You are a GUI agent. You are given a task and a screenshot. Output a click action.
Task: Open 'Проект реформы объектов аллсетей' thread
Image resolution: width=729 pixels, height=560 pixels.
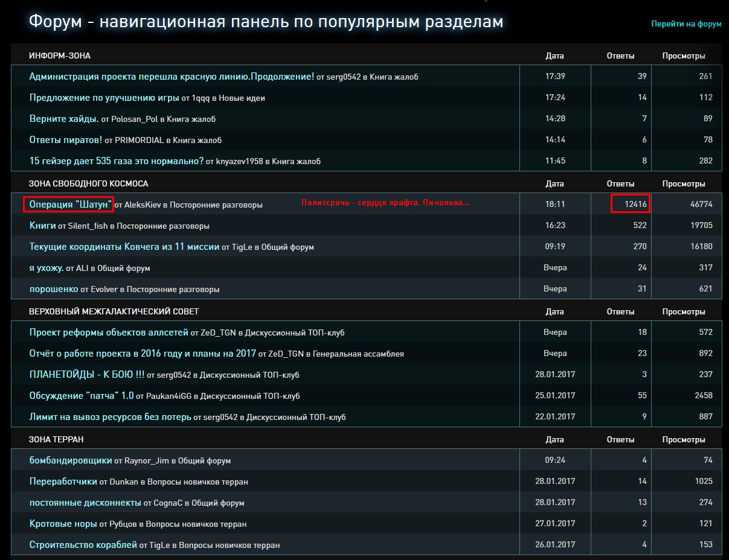(109, 332)
